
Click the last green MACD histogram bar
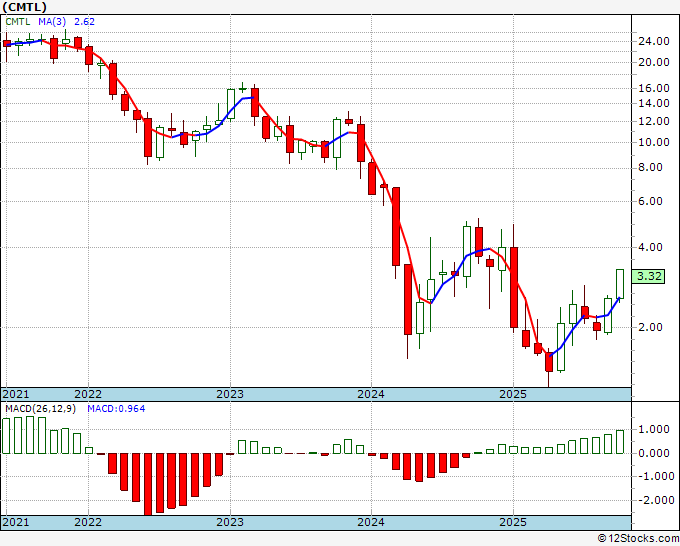coord(620,442)
